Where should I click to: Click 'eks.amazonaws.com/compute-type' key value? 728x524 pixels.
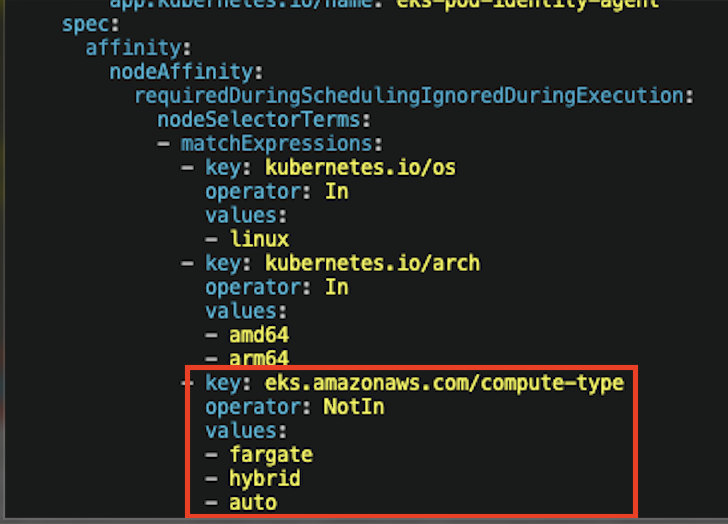coord(444,383)
